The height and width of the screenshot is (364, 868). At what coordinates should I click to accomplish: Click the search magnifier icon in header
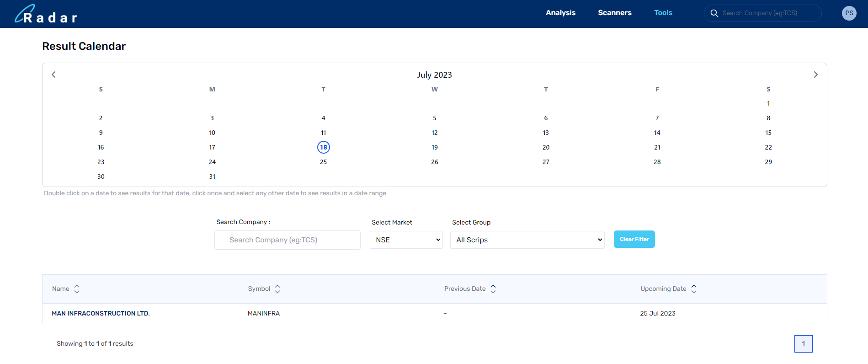click(714, 13)
